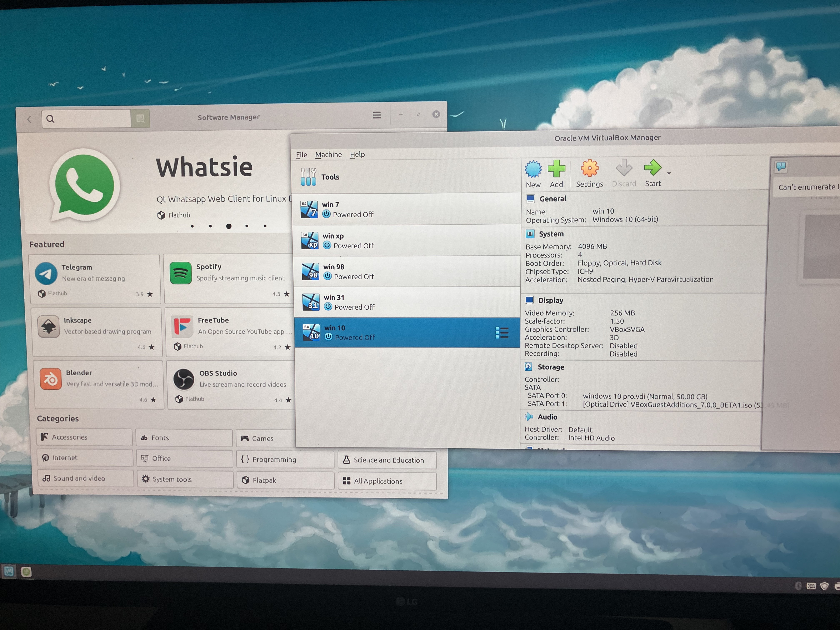The image size is (840, 630).
Task: Open the Games category
Action: coord(266,439)
